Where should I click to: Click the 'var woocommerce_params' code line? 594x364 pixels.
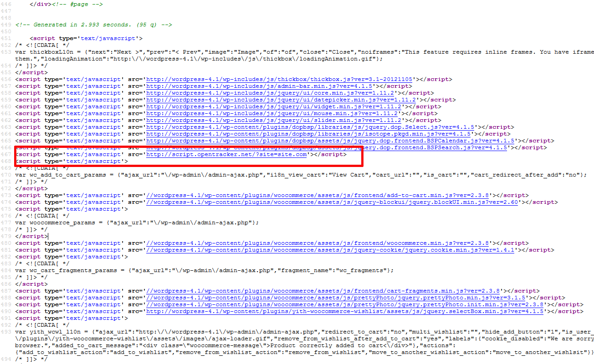click(137, 222)
